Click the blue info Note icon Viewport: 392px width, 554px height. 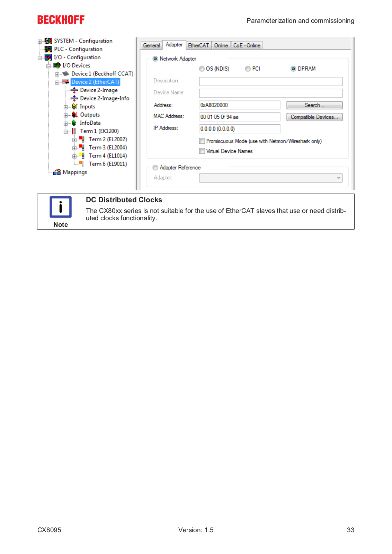pyautogui.click(x=61, y=207)
